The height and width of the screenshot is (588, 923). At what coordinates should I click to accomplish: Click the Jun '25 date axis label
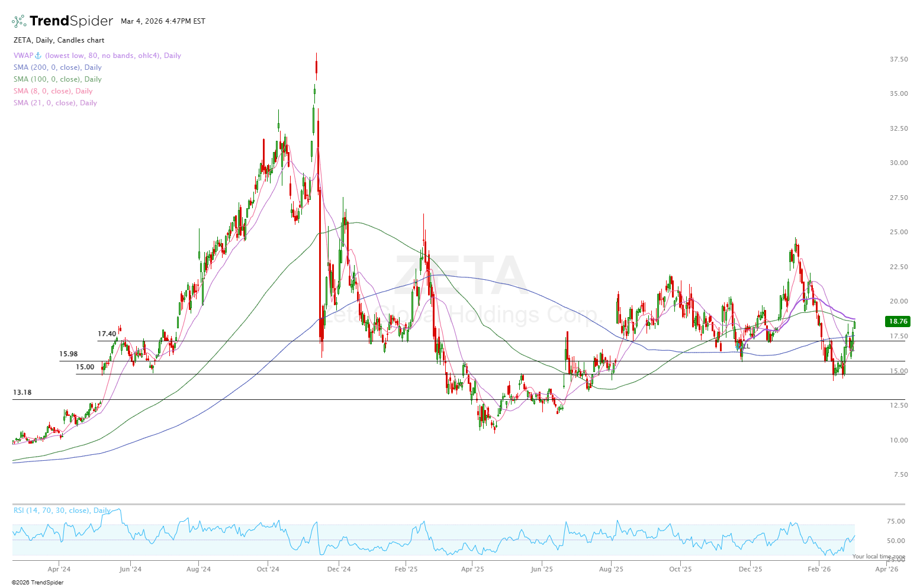[x=542, y=570]
